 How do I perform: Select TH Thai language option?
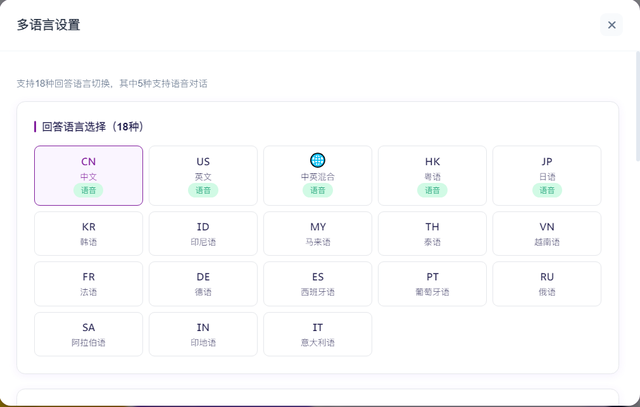click(432, 233)
